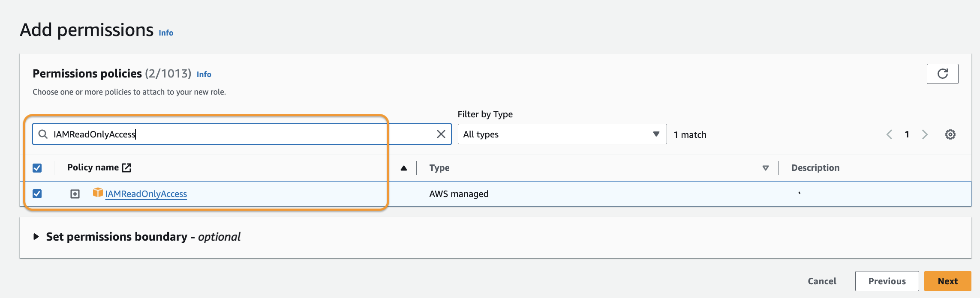The height and width of the screenshot is (298, 980).
Task: Click the Cancel button
Action: point(822,281)
